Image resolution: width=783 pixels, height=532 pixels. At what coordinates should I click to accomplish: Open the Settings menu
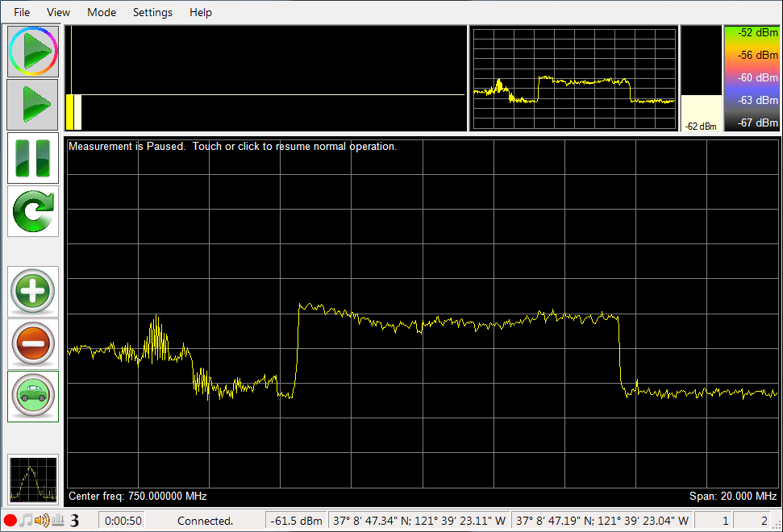coord(152,12)
